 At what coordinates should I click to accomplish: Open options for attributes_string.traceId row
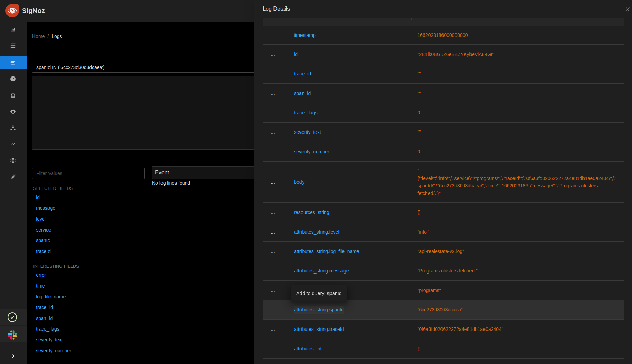[273, 329]
